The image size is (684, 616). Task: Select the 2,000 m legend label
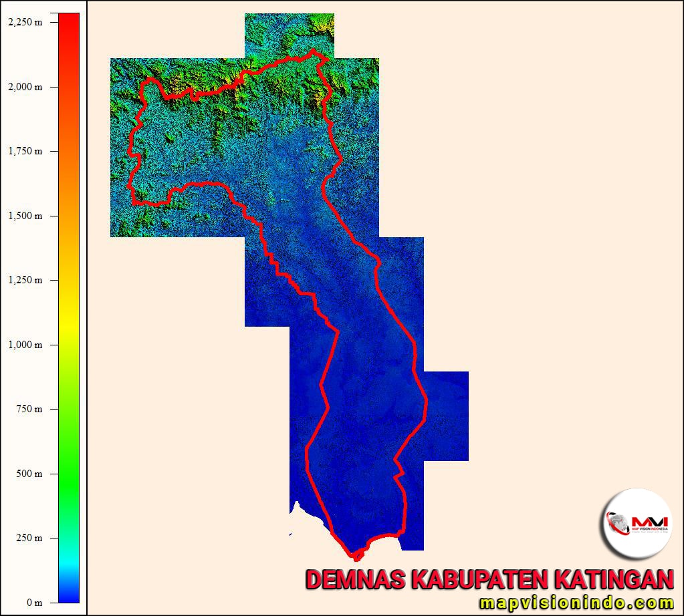click(x=25, y=87)
